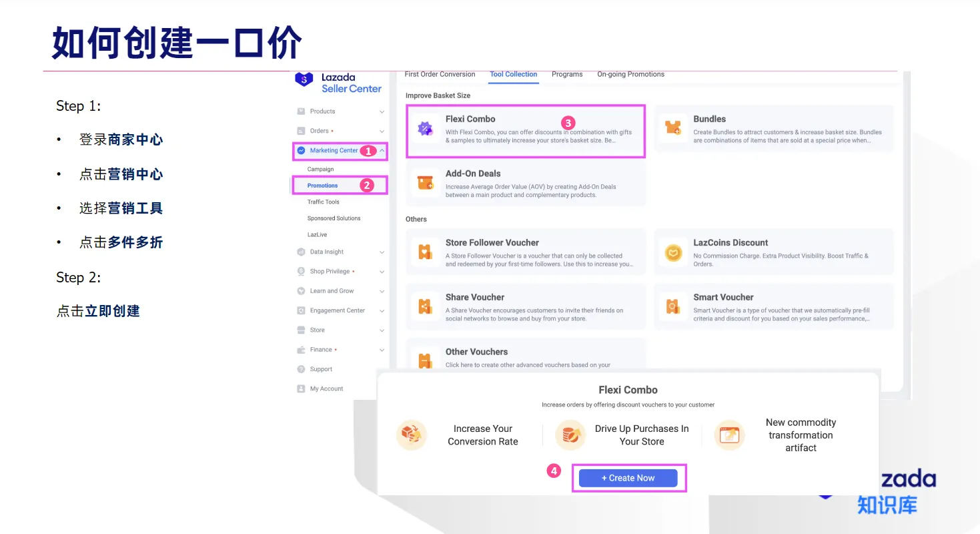Click the Add-On Deals icon
The height and width of the screenshot is (534, 980).
(x=426, y=181)
